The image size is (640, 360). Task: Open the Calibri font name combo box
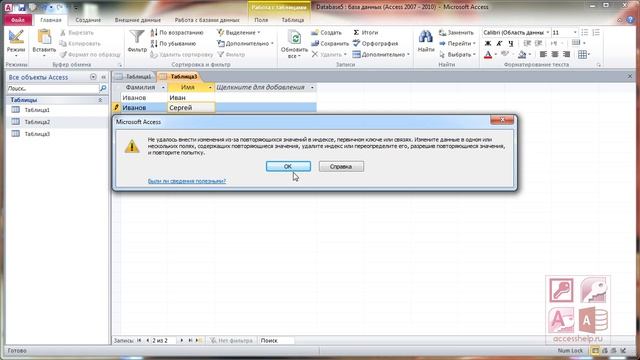pyautogui.click(x=516, y=32)
